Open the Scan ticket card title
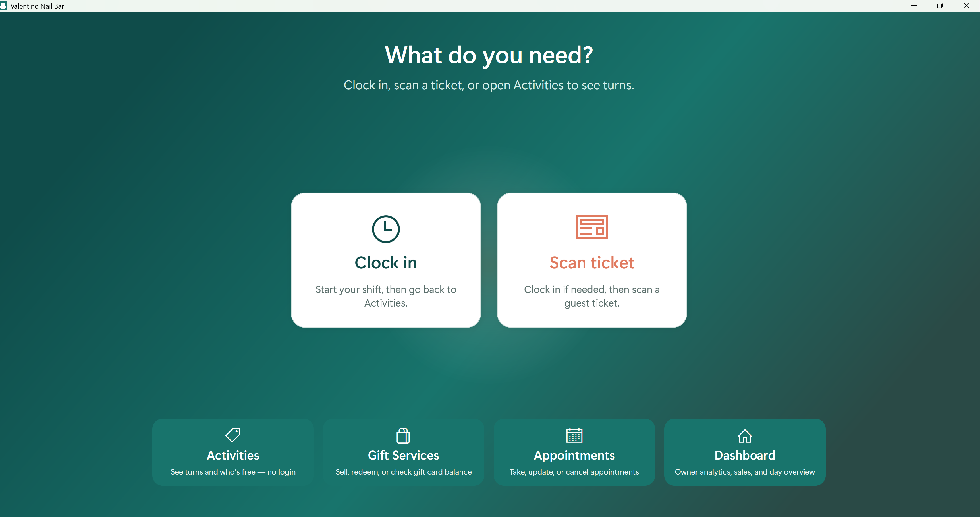This screenshot has width=980, height=517. point(592,263)
